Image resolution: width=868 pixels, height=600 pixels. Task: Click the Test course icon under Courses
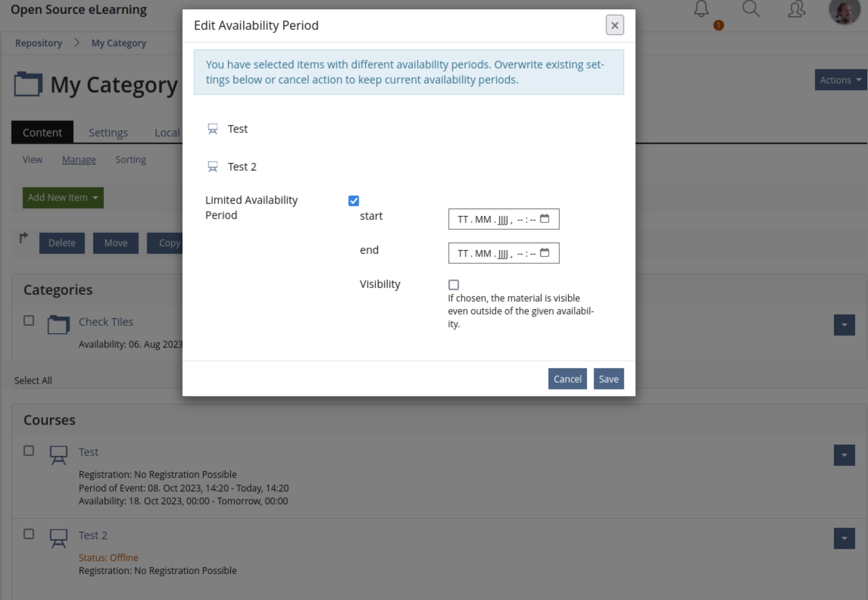click(58, 455)
